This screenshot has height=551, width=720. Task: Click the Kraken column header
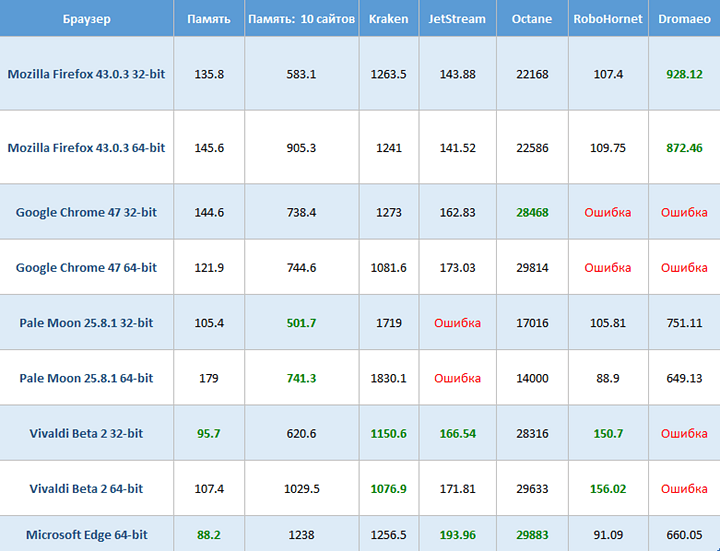tap(388, 19)
